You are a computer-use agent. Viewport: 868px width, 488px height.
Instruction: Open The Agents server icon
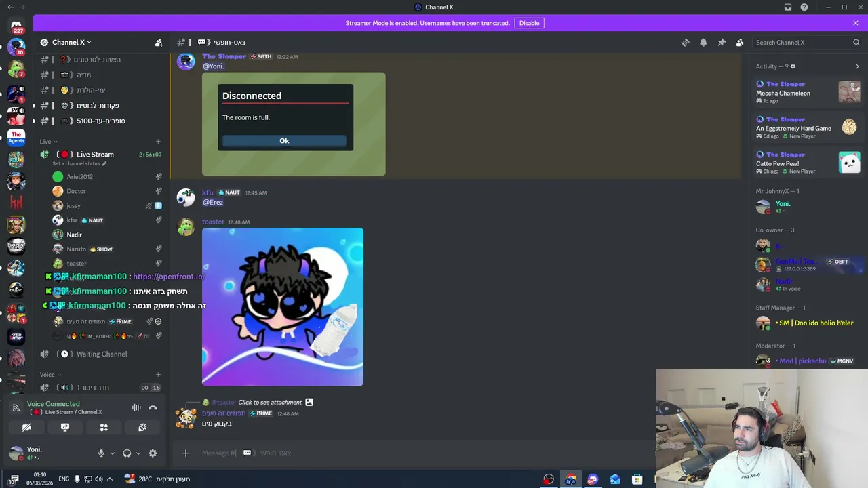[16, 138]
